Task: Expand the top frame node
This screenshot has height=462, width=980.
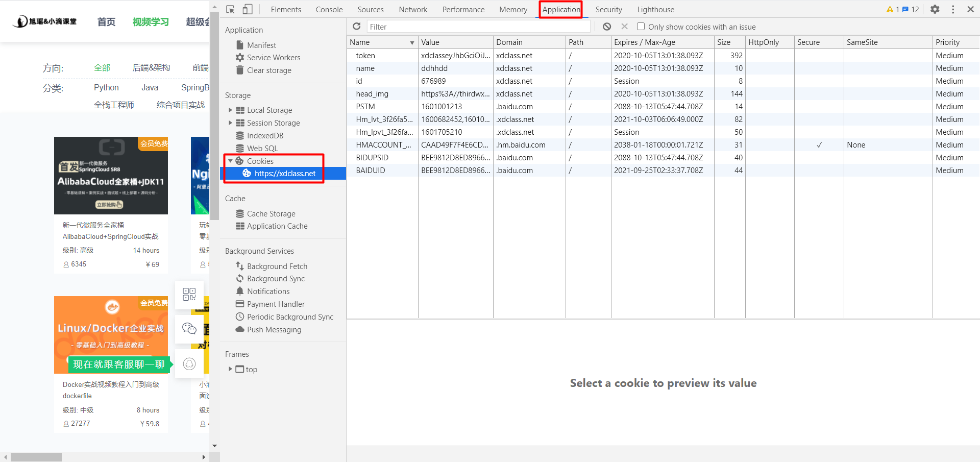Action: (230, 369)
